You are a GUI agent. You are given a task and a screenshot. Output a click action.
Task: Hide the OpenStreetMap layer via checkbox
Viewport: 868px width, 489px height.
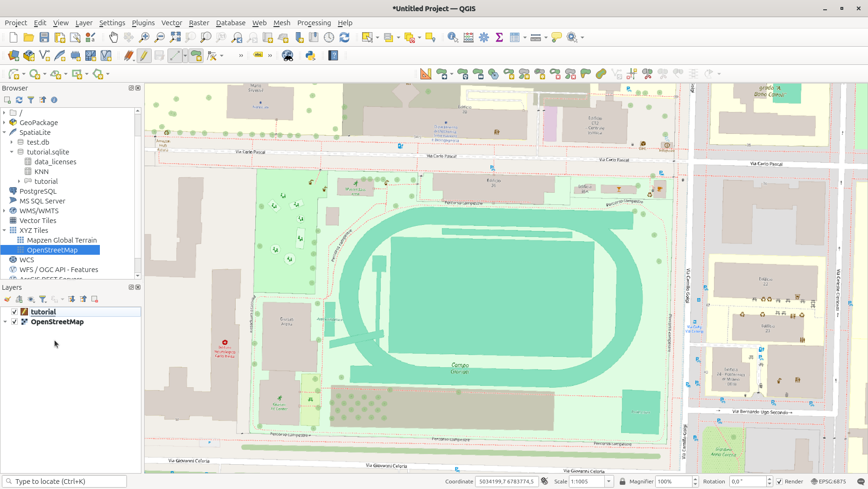click(x=14, y=322)
